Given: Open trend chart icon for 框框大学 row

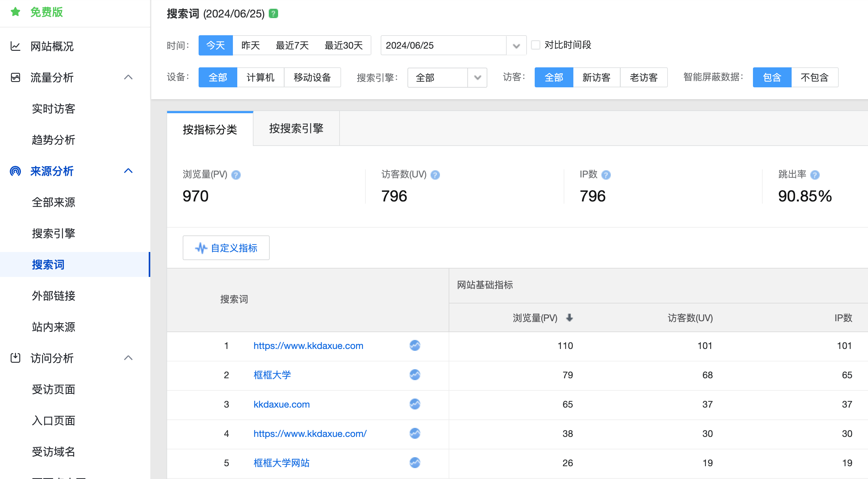Looking at the screenshot, I should point(415,375).
